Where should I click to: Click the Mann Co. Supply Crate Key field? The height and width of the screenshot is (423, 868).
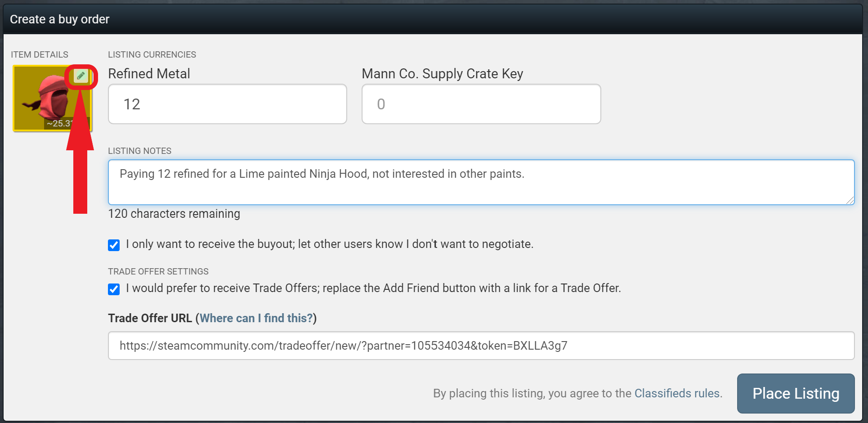point(481,104)
